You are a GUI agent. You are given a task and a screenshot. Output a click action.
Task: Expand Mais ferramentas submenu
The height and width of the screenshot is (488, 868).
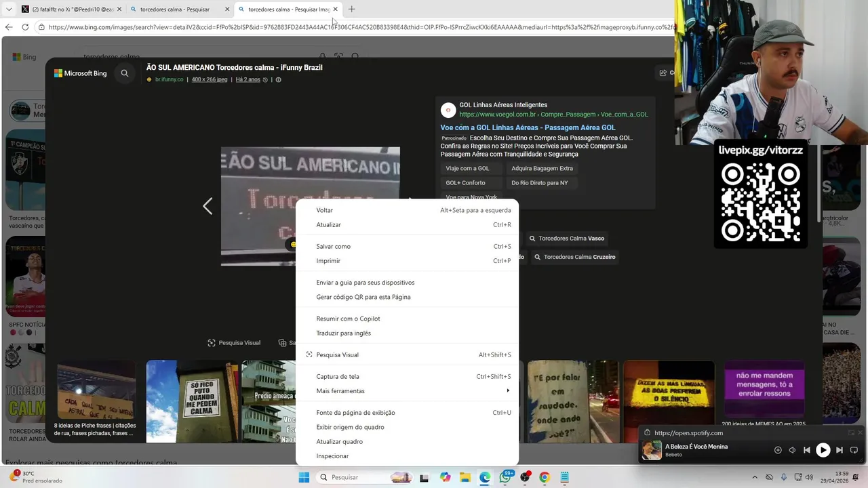[x=407, y=390]
